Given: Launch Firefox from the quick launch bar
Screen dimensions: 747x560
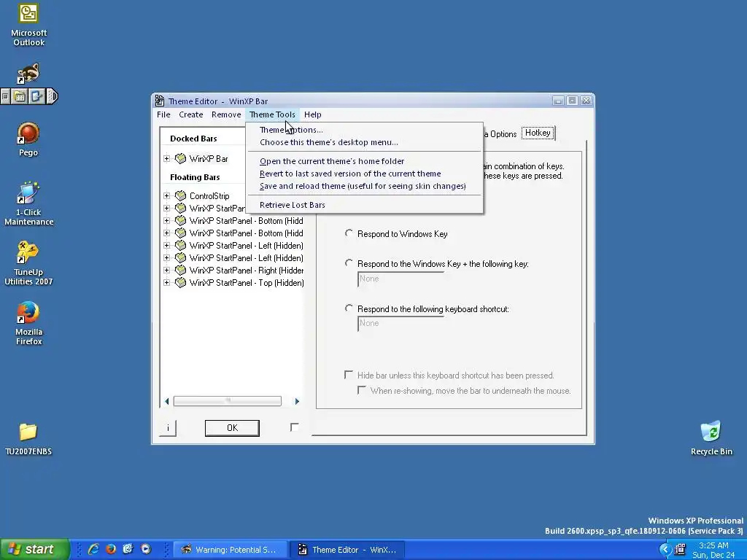Looking at the screenshot, I should pyautogui.click(x=111, y=549).
